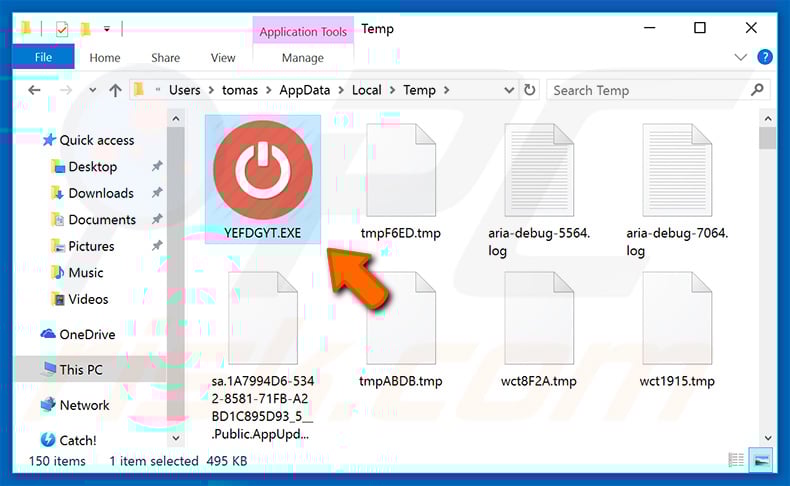Image resolution: width=790 pixels, height=486 pixels.
Task: Select the aria-debug-5564.log file icon
Action: click(x=539, y=170)
